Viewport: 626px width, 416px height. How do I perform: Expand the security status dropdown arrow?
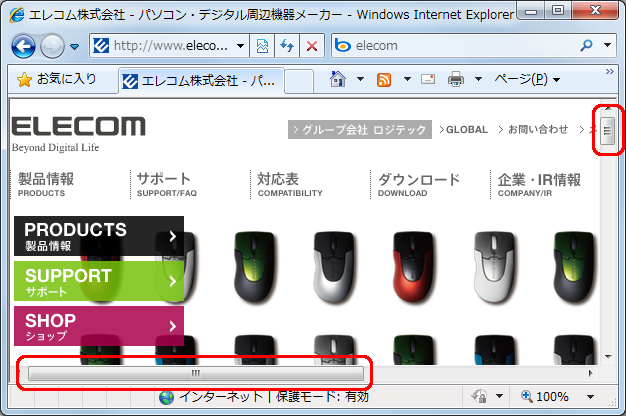click(499, 396)
